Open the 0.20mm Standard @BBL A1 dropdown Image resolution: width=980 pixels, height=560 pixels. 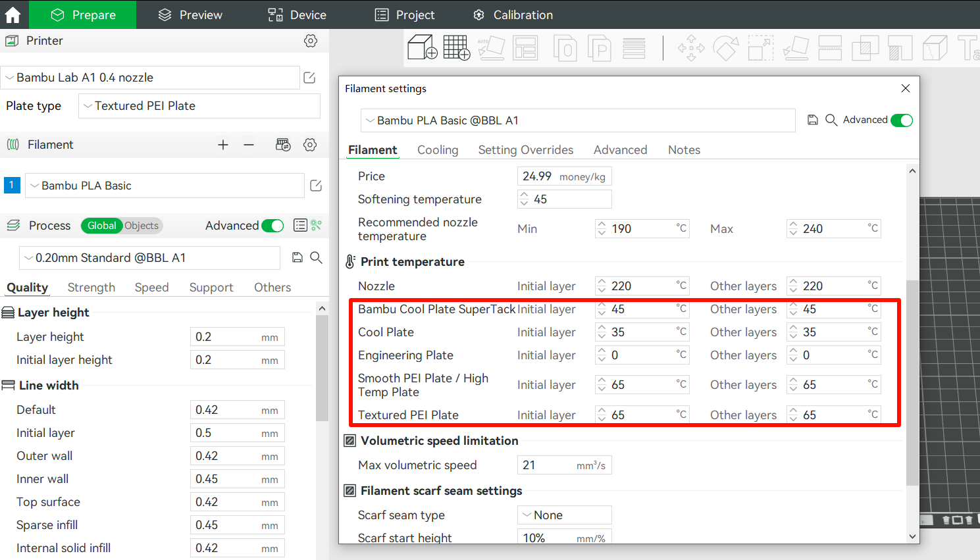click(150, 258)
